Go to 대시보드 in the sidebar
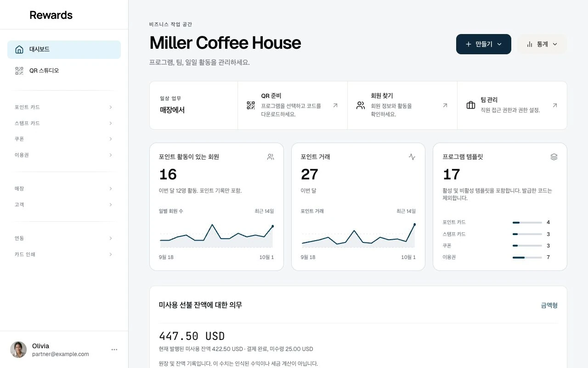 [x=64, y=50]
